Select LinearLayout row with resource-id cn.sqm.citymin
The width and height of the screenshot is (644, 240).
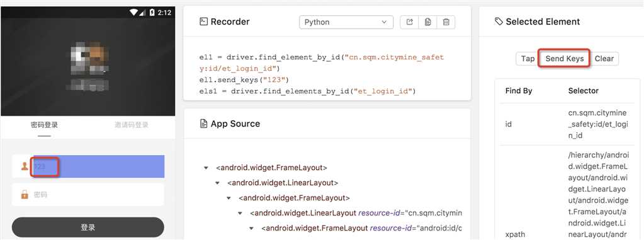click(356, 213)
